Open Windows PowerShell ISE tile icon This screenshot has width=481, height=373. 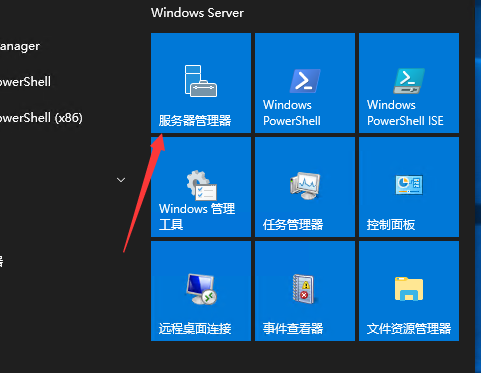tap(409, 81)
